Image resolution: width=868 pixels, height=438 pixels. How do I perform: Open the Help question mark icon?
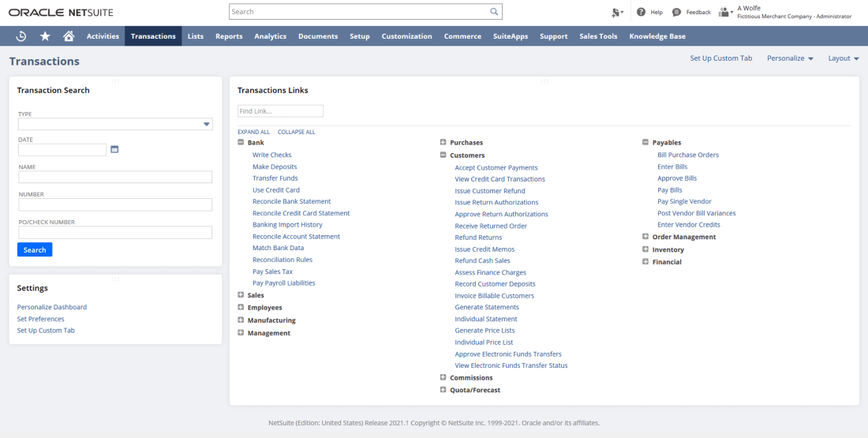pos(641,12)
